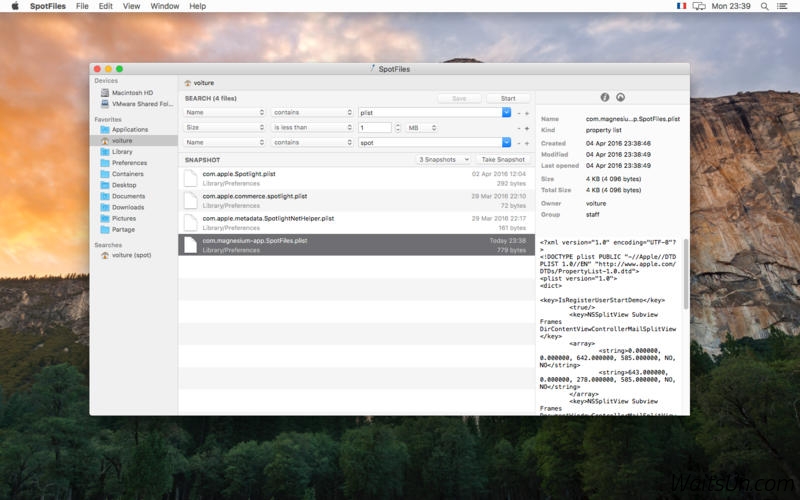The width and height of the screenshot is (800, 500).
Task: Open Edit menu
Action: tap(106, 6)
